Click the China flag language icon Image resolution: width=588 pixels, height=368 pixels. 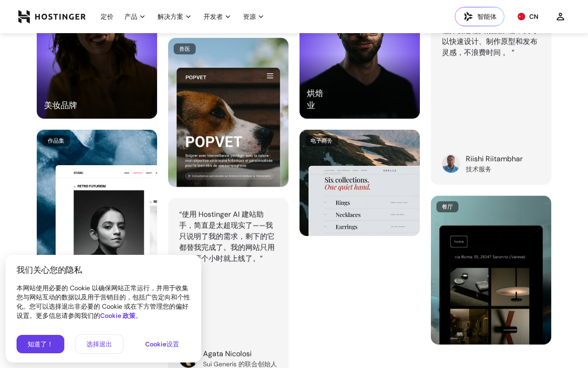tap(521, 17)
